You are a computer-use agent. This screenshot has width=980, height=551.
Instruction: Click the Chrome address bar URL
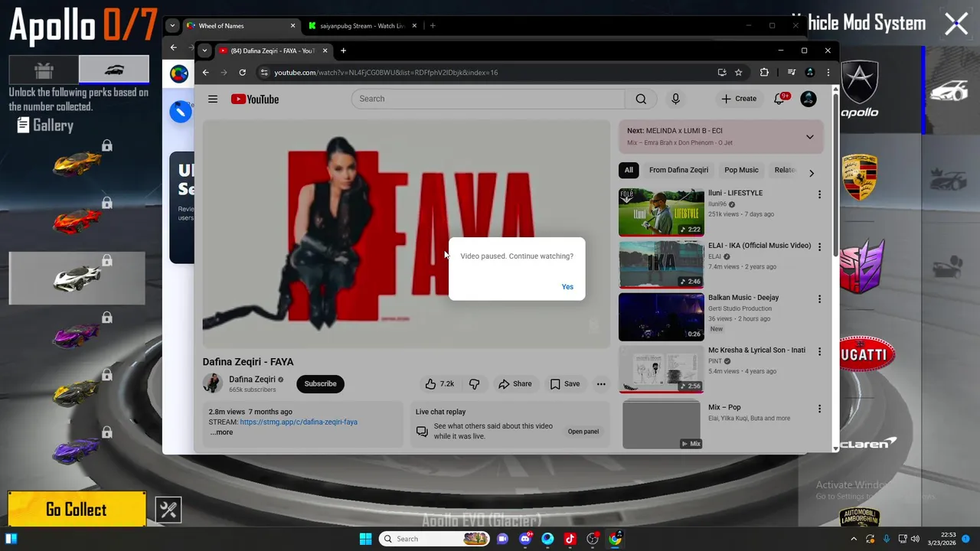[386, 72]
